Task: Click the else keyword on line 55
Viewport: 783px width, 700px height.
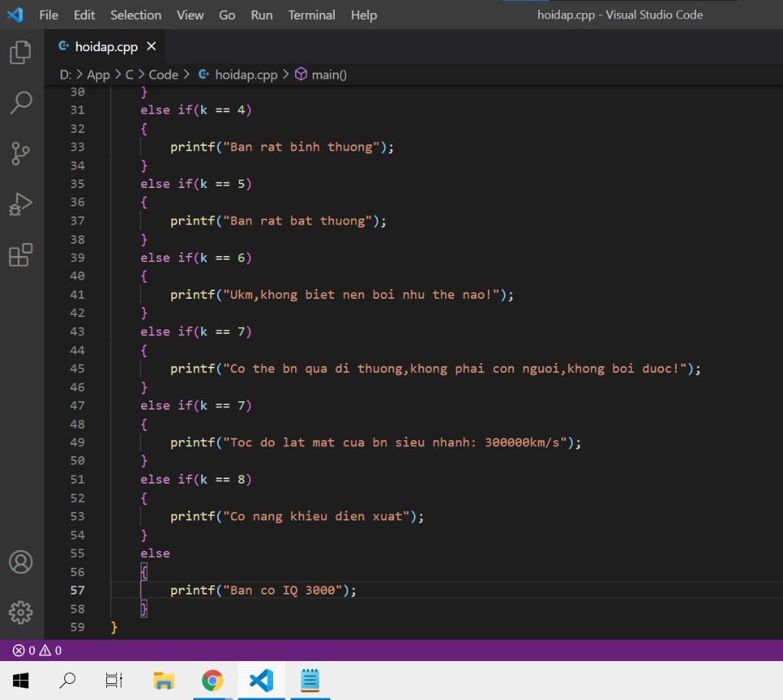Action: tap(154, 553)
